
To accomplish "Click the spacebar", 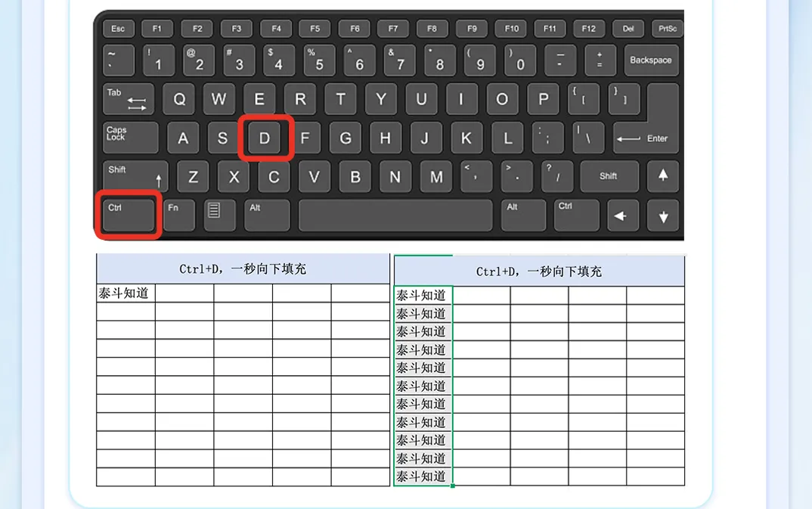I will (395, 216).
